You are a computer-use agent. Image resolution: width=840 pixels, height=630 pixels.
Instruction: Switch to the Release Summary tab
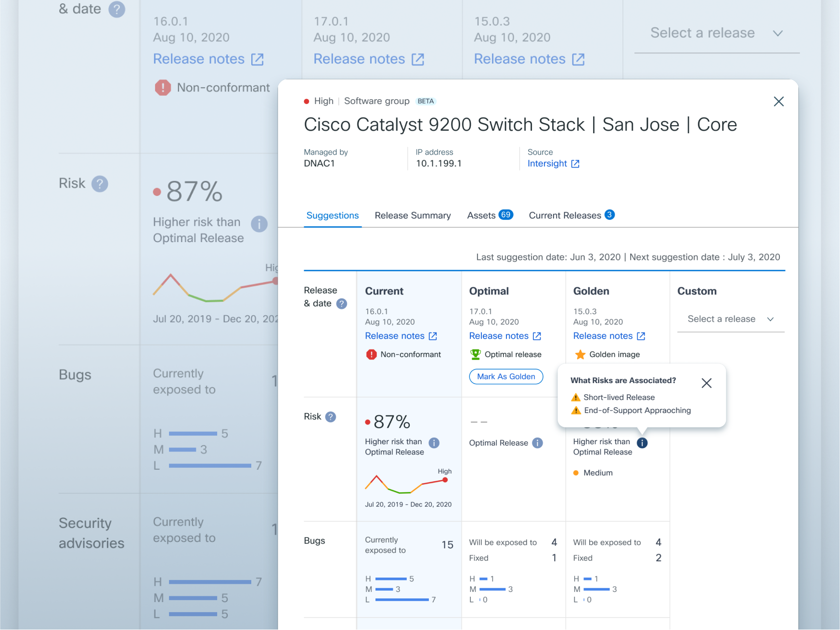click(x=413, y=215)
